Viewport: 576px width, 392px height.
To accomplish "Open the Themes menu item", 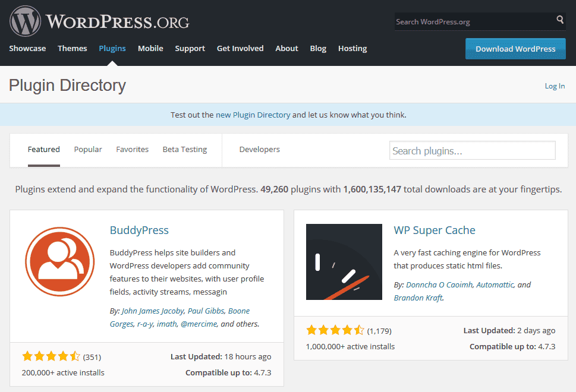I will click(x=73, y=49).
